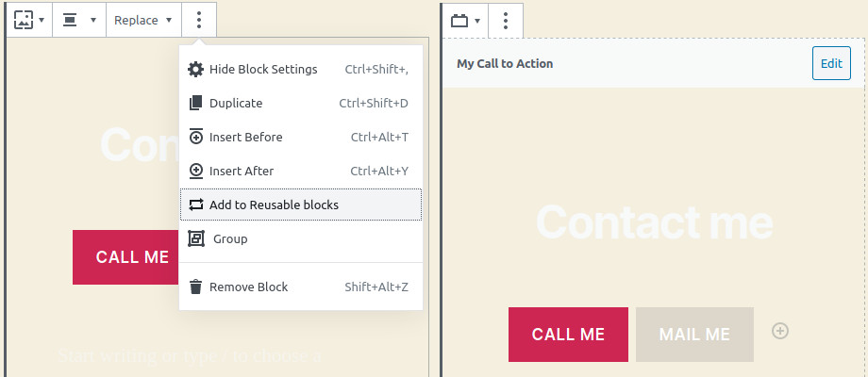Click the Edit button for My Call to Action

point(830,64)
